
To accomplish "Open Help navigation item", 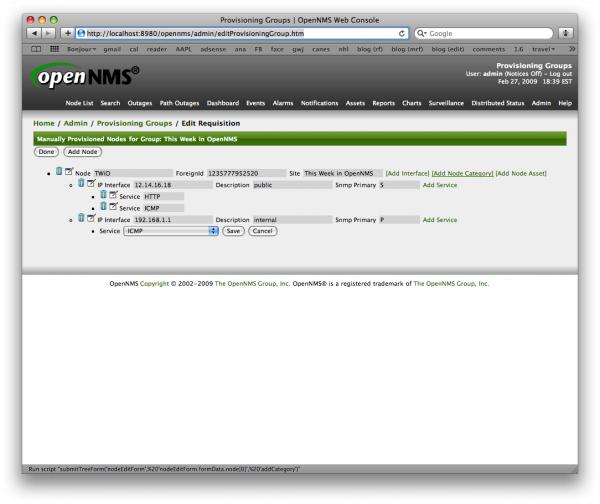I will click(x=565, y=103).
